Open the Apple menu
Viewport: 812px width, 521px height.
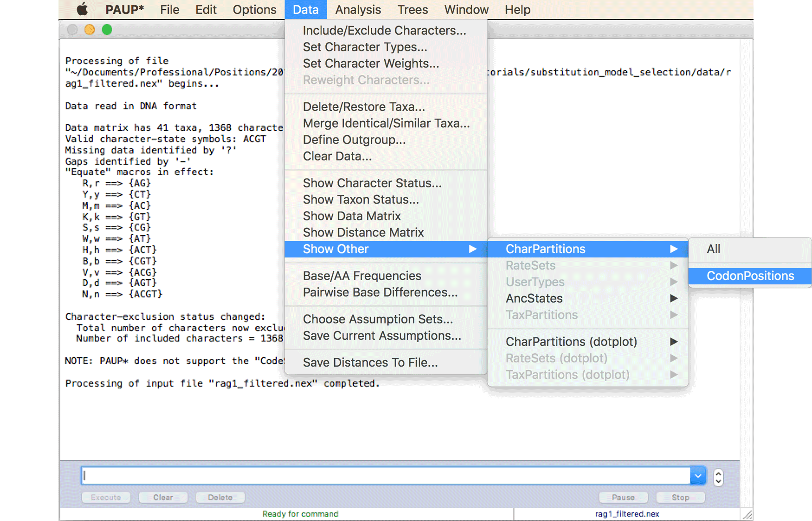click(82, 9)
